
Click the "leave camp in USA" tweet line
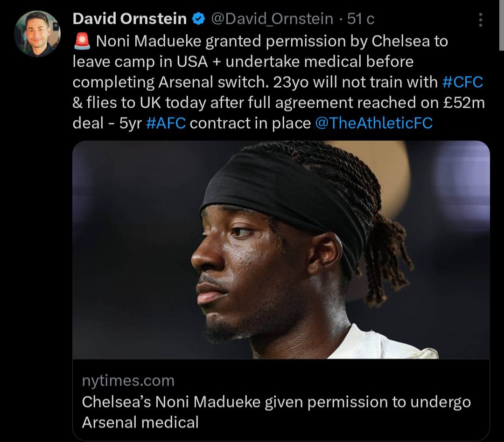(x=143, y=62)
